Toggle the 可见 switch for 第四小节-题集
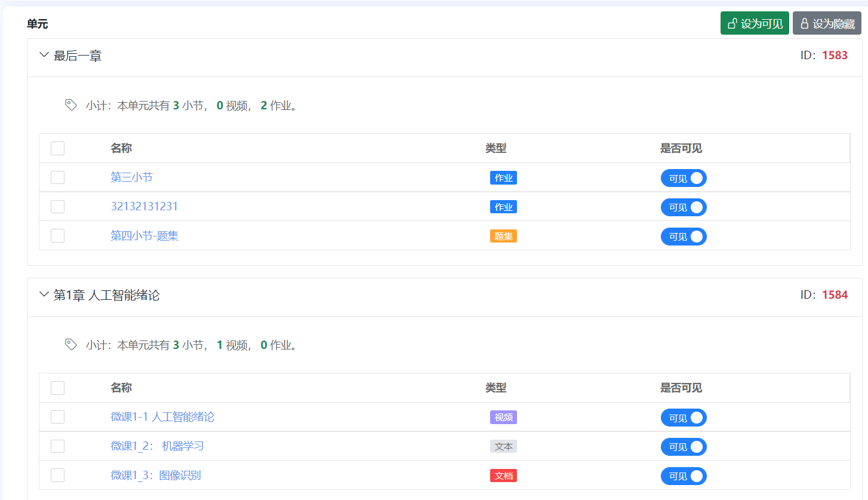Viewport: 868px width, 500px height. tap(683, 237)
